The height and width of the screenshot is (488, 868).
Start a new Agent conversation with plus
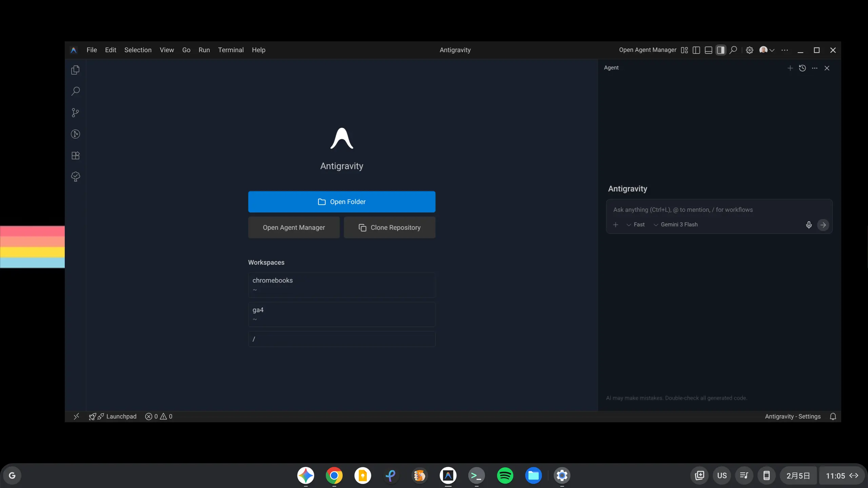point(790,68)
